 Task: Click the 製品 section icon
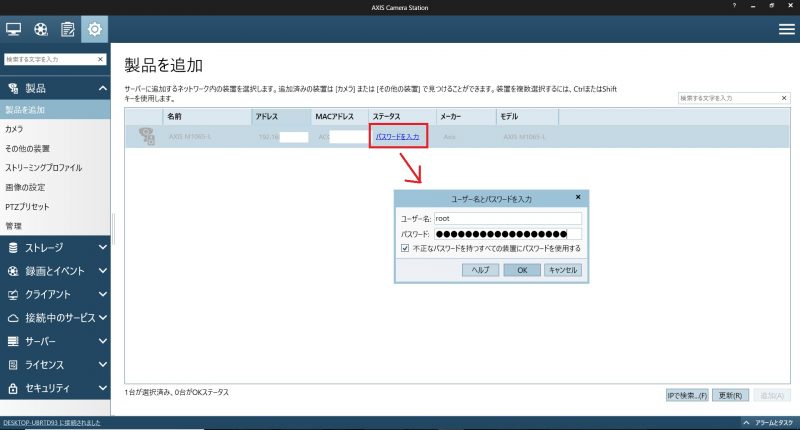click(x=13, y=88)
